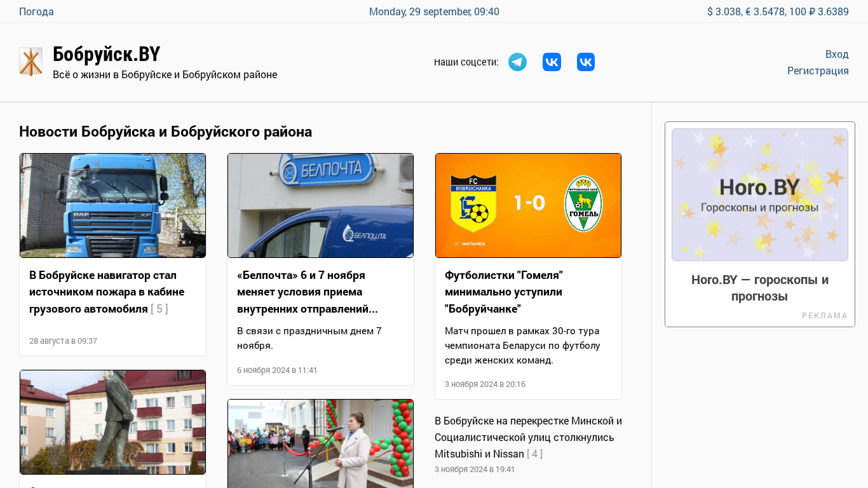Open comments count [ 5 ] on fire article

point(159,309)
